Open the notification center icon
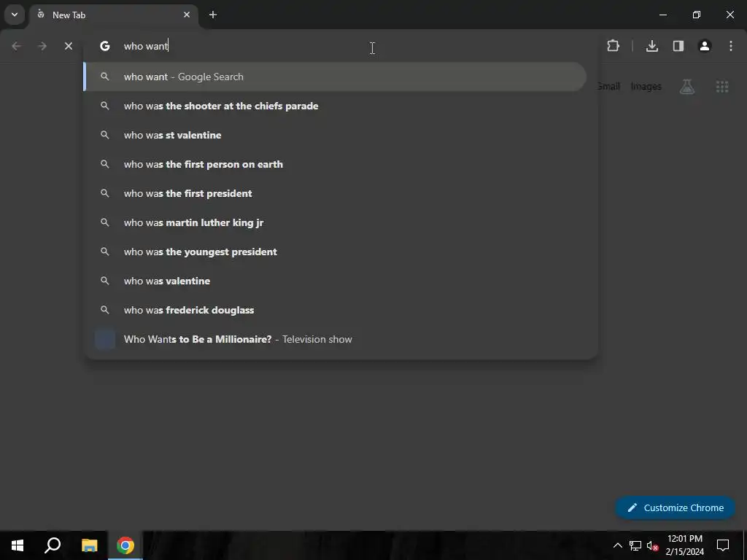The height and width of the screenshot is (560, 747). click(723, 545)
